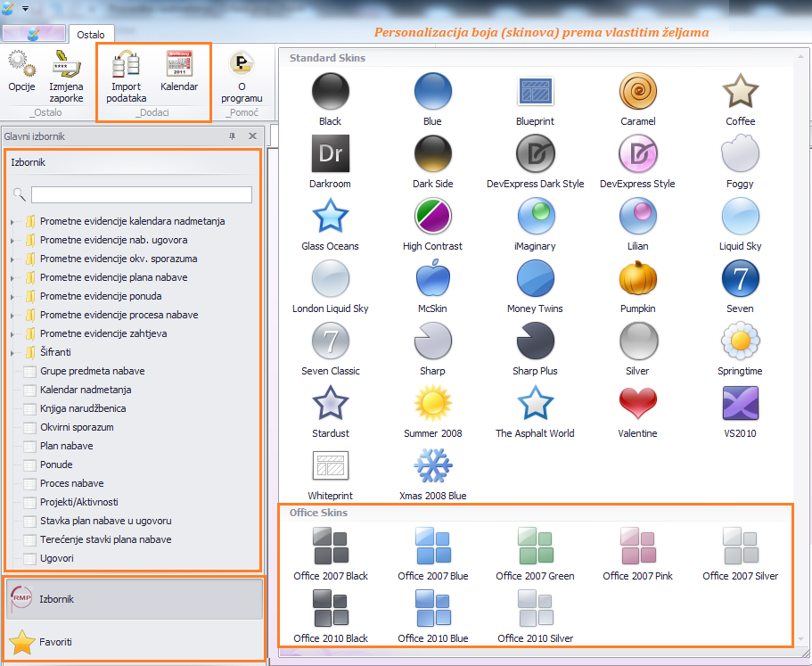This screenshot has height=666, width=812.
Task: Open the Kalendar add-on
Action: pyautogui.click(x=179, y=71)
